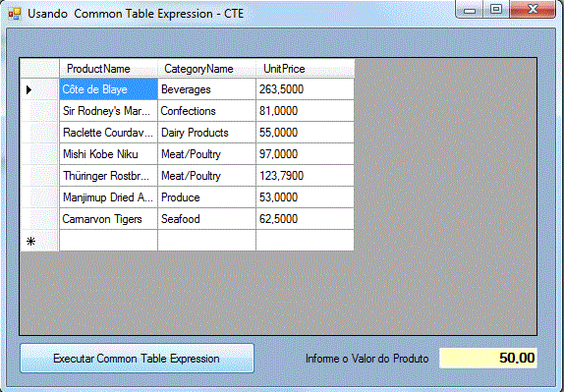Click the product value input field showing 50,00
The width and height of the screenshot is (564, 392).
488,358
